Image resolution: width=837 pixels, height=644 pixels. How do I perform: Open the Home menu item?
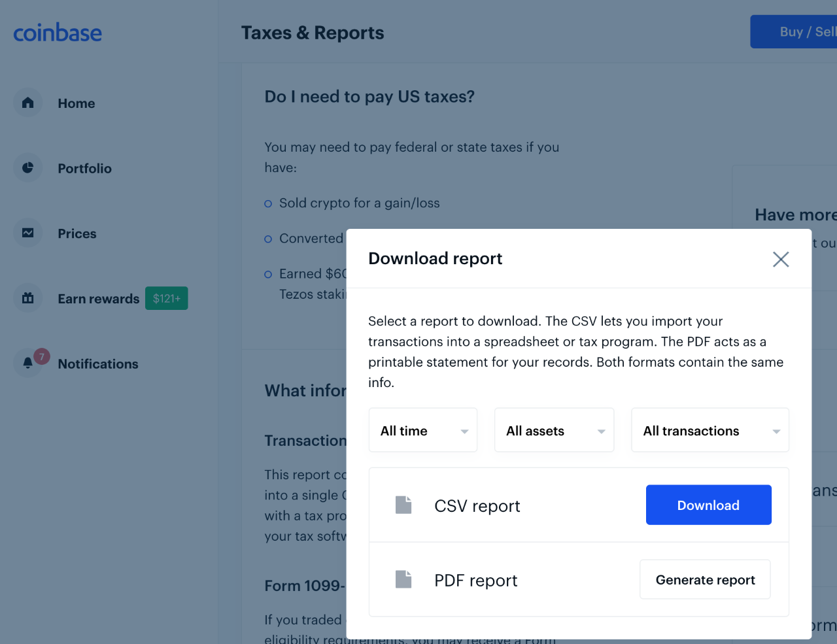point(77,103)
